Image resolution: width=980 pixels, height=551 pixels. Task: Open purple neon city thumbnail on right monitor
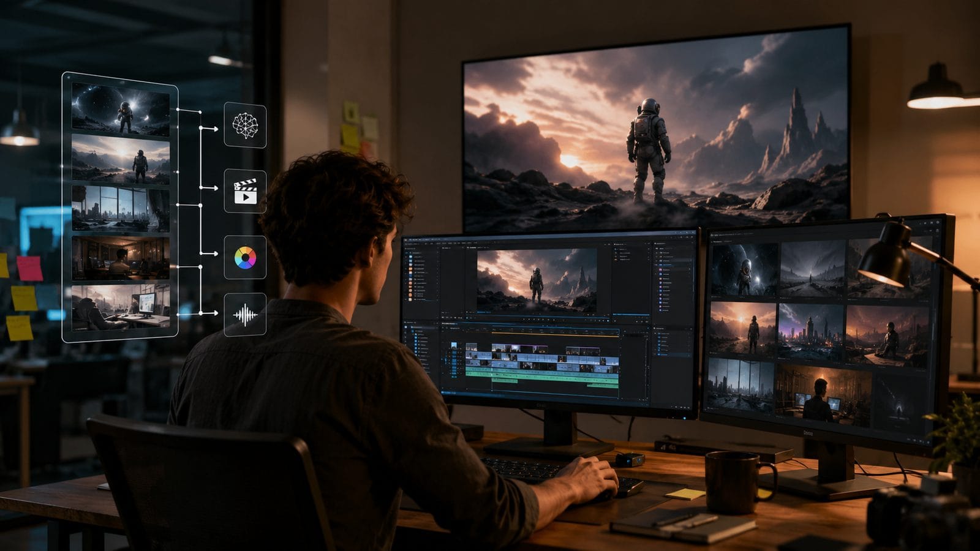point(810,332)
